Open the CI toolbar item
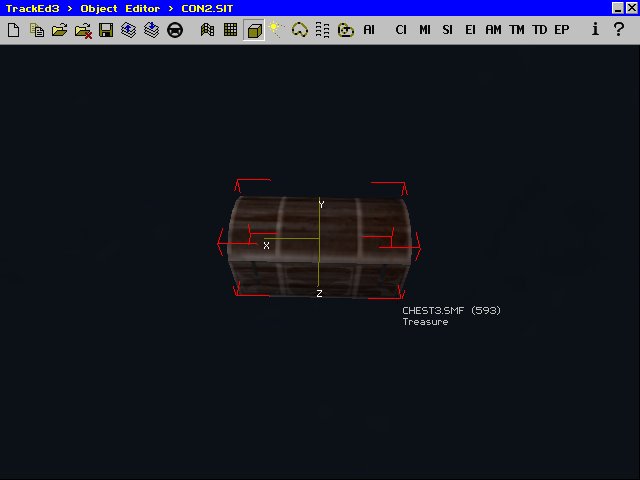Screen dimensions: 640x480 pos(401,30)
